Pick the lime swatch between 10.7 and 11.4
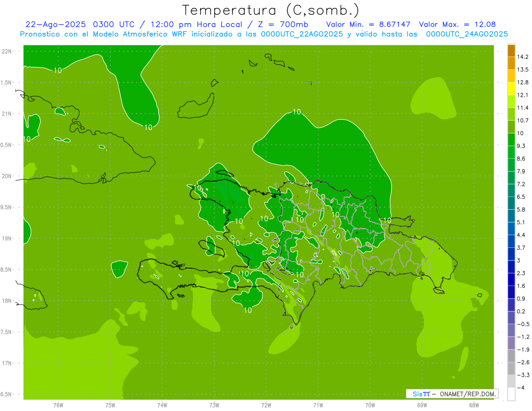 tap(511, 114)
